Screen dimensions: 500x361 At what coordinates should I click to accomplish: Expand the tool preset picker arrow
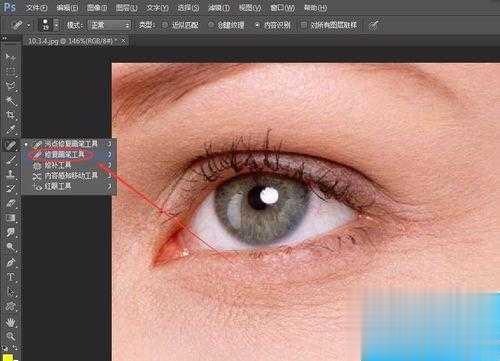pyautogui.click(x=29, y=25)
